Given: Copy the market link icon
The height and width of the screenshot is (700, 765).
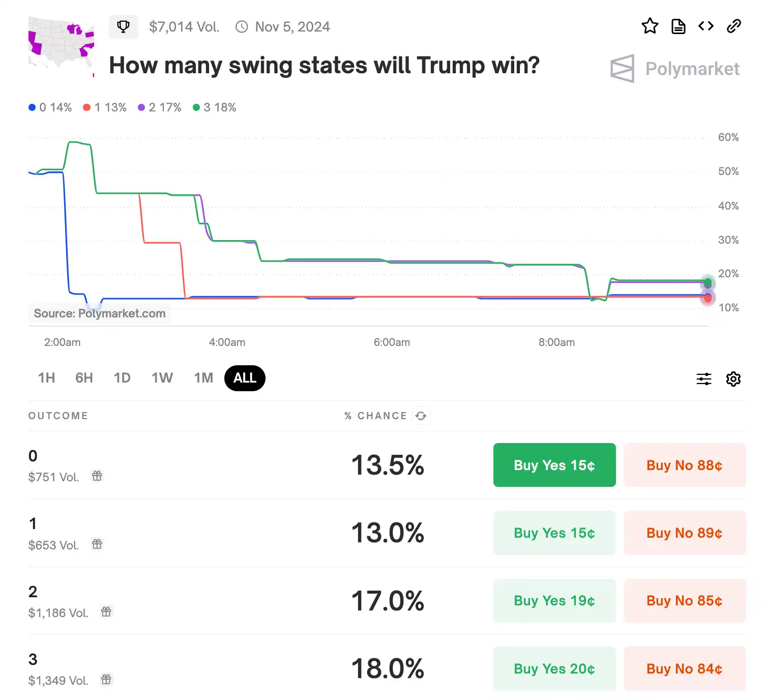Looking at the screenshot, I should coord(733,26).
